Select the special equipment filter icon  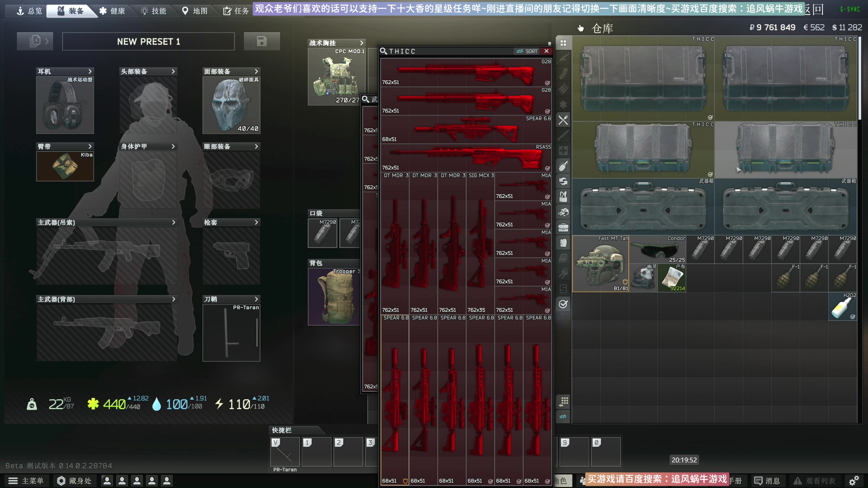[x=563, y=289]
